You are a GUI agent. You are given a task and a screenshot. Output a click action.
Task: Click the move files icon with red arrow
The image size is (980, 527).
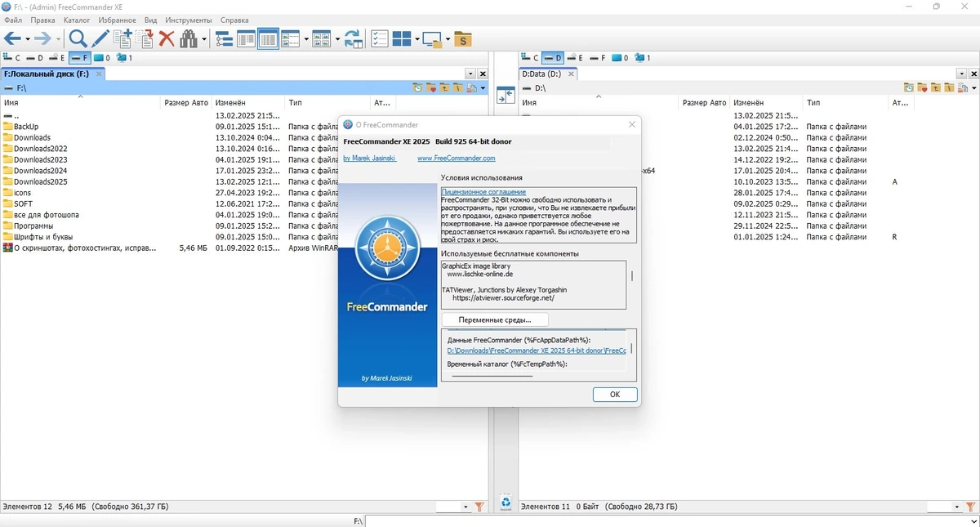pyautogui.click(x=145, y=38)
